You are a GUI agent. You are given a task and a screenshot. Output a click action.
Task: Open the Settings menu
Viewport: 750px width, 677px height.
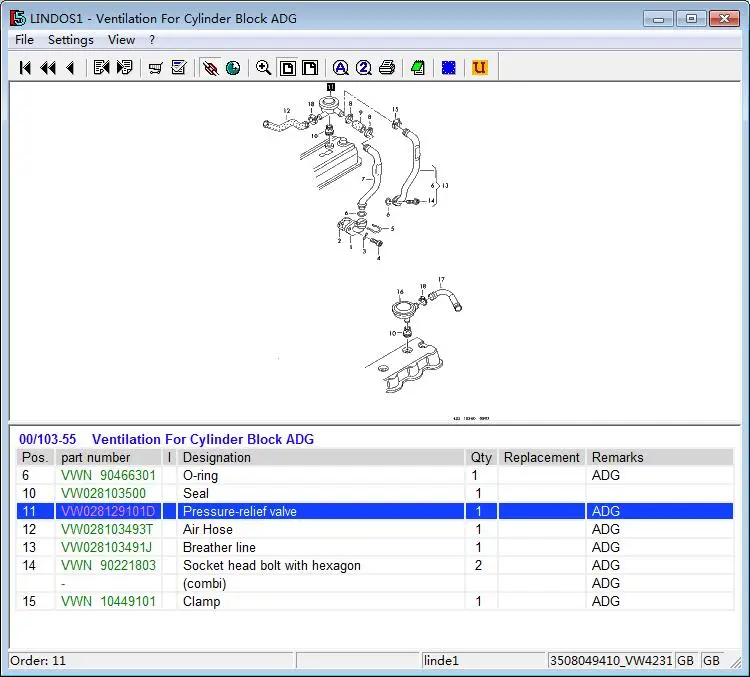point(71,40)
